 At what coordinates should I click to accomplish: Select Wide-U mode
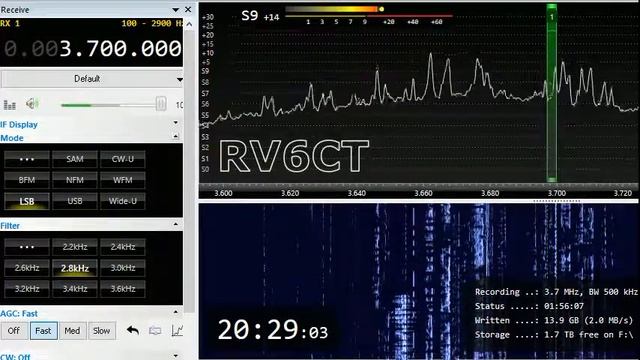click(x=122, y=201)
